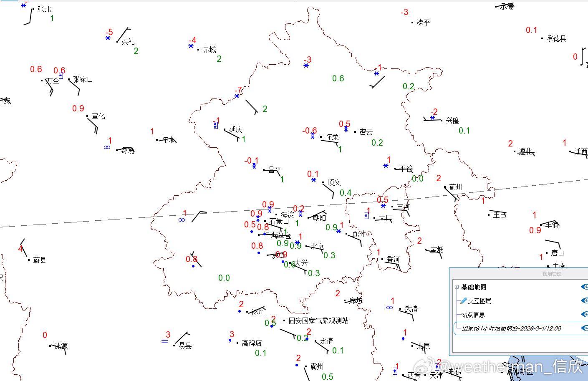This screenshot has height=381, width=588.
Task: Click the snowfall symbol near 崇礼 station
Action: [107, 38]
